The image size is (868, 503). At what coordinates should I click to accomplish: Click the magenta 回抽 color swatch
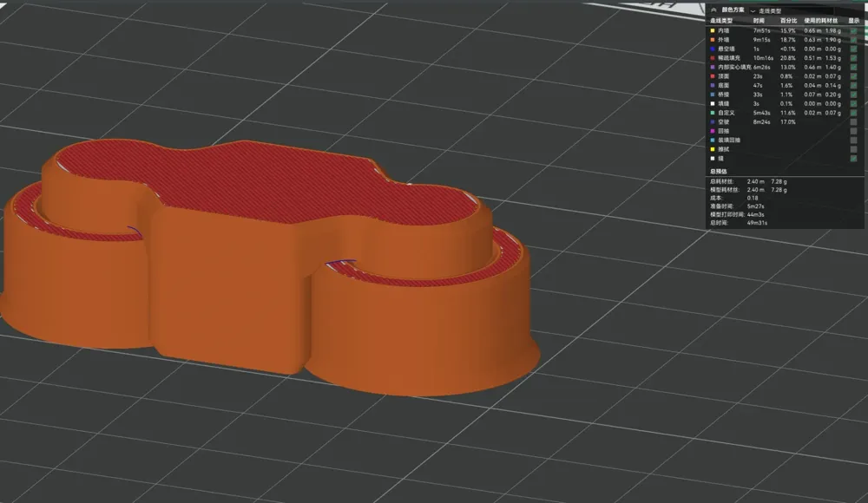click(x=713, y=131)
